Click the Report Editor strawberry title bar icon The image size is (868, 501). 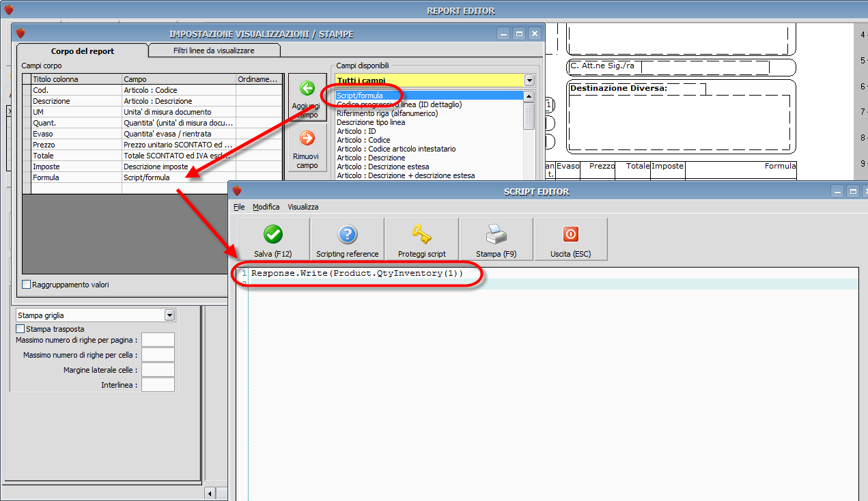tap(9, 10)
